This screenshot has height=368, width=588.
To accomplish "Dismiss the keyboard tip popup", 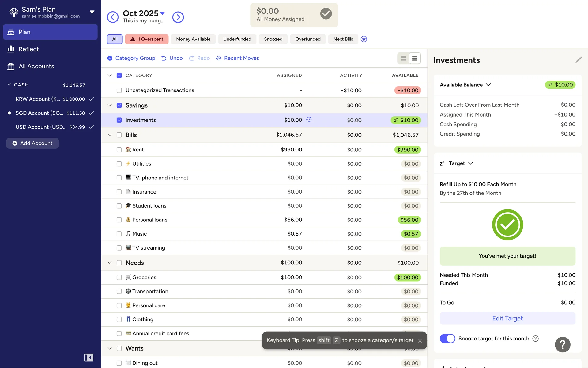I will (x=420, y=341).
